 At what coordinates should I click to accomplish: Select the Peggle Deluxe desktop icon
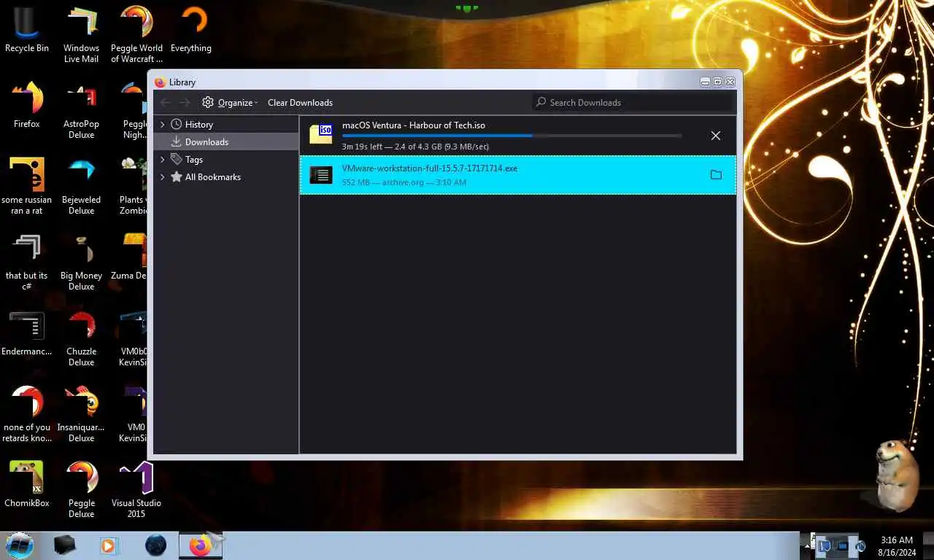click(x=81, y=491)
